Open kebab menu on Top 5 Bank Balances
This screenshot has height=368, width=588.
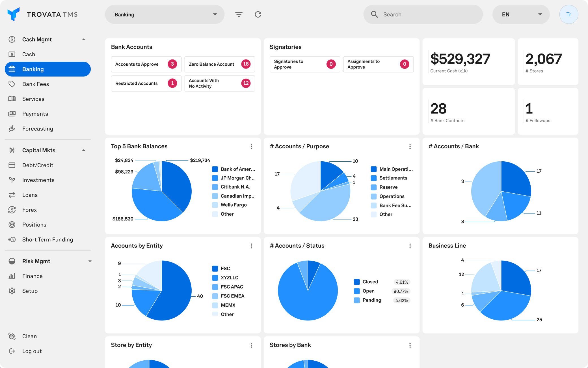pos(251,147)
